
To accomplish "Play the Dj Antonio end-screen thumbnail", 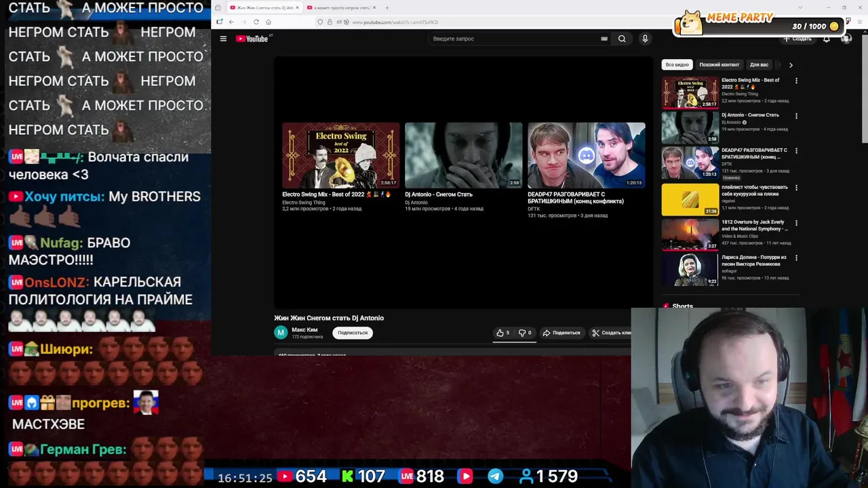I will coord(464,155).
